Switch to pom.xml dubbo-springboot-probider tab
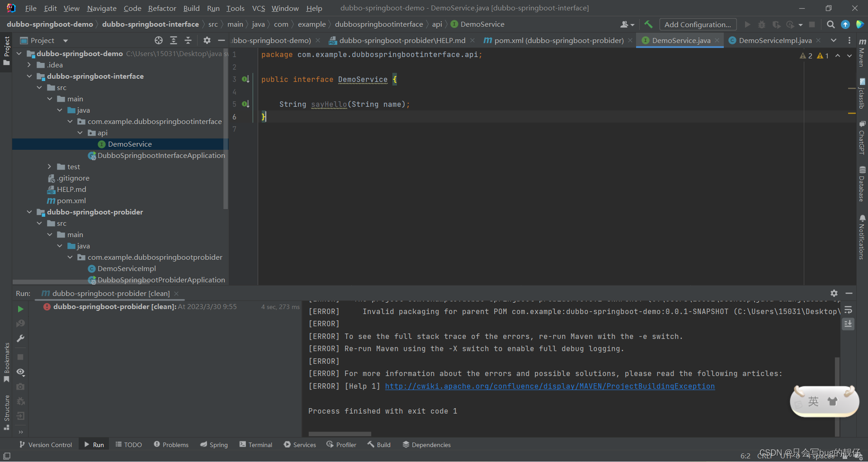 pyautogui.click(x=559, y=40)
